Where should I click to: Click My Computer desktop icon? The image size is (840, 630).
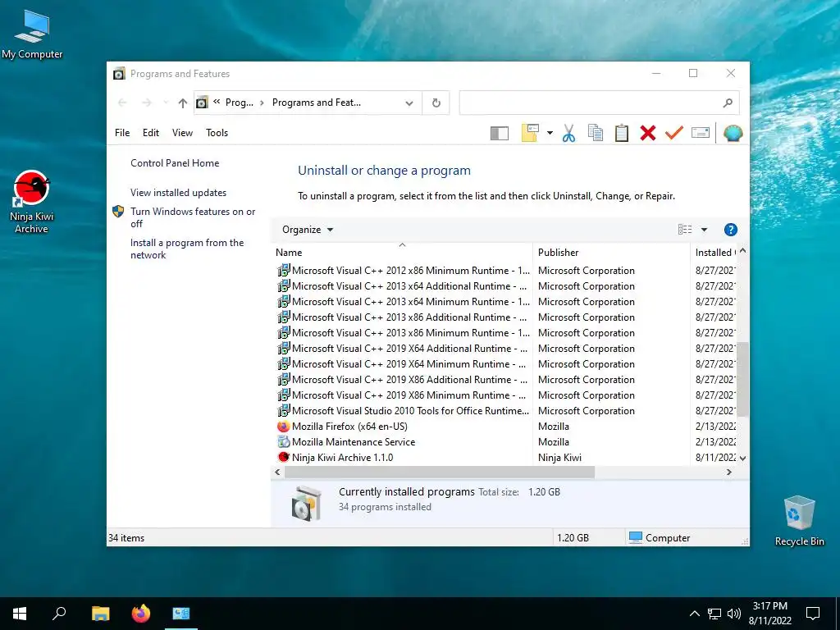[32, 34]
